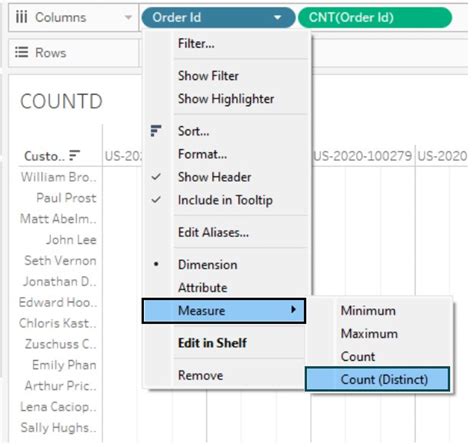Click the Rows shelf icon
The height and width of the screenshot is (447, 474).
click(21, 52)
